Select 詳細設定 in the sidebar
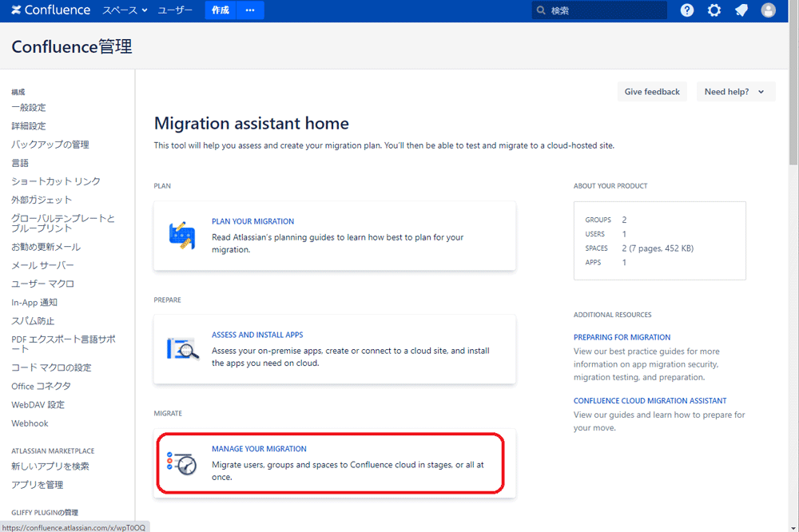Screen dimensions: 799x532 point(29,126)
